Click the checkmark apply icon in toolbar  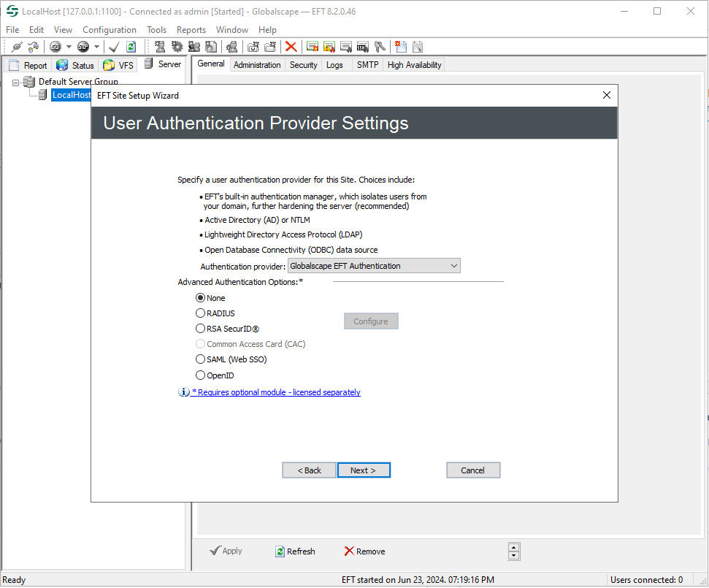pos(115,47)
